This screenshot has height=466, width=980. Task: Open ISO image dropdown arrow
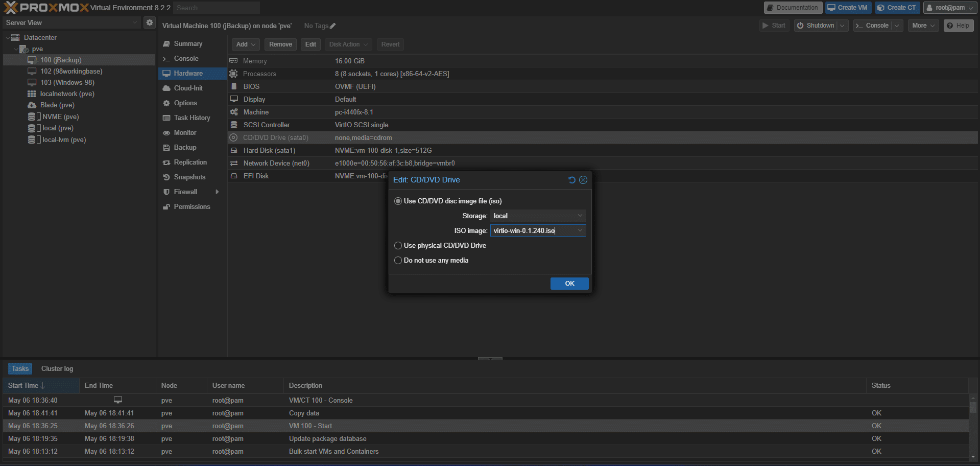tap(580, 230)
